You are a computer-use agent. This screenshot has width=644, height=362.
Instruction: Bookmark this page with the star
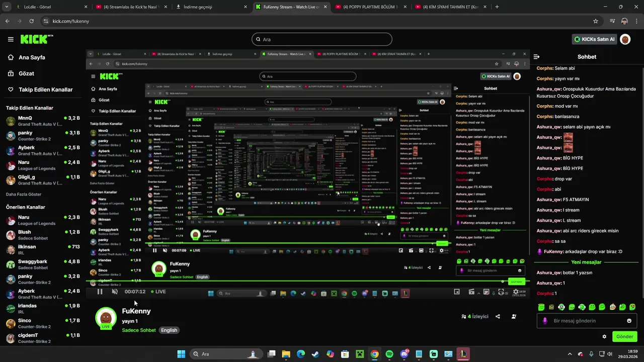[x=596, y=21]
